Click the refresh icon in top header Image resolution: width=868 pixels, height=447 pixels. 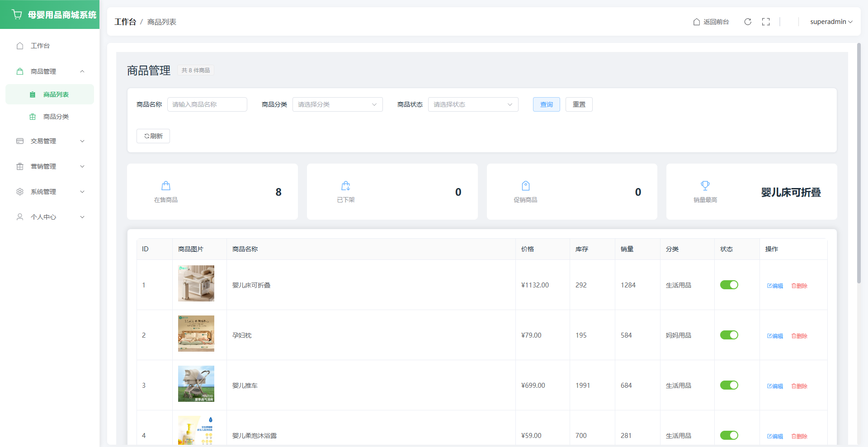[x=748, y=22]
